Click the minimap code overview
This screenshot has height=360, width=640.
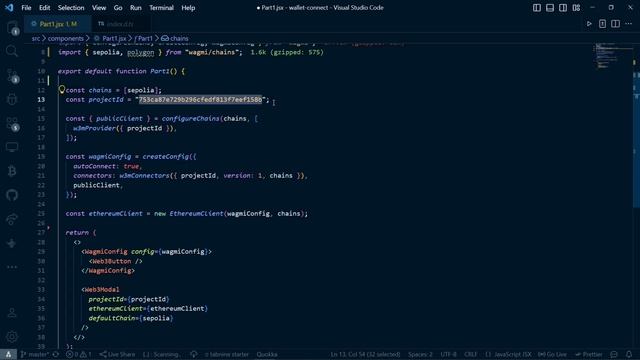tap(611, 57)
